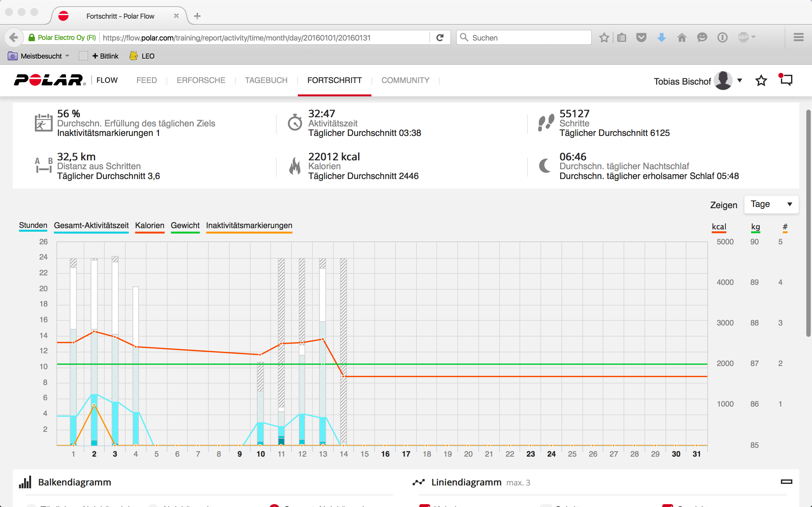Bookmark page with the toolbar star icon

[604, 38]
